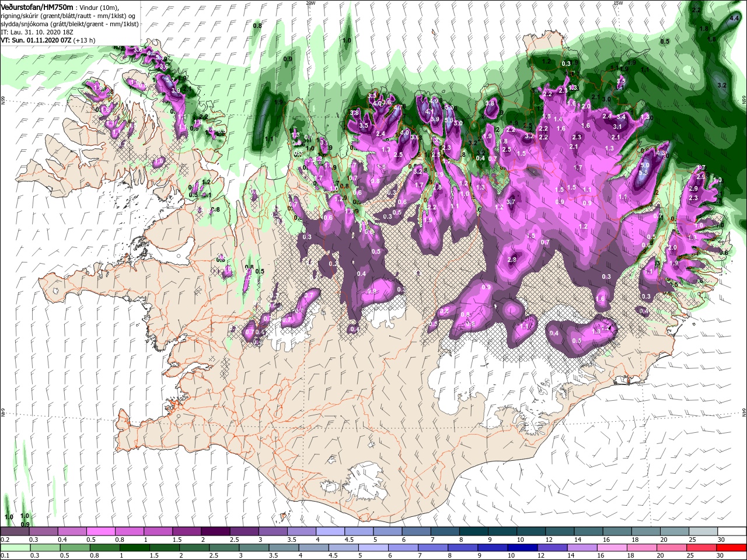Click the '3.7' snowfall value in north-central highlands
Screen dimensions: 747x560
click(x=511, y=202)
